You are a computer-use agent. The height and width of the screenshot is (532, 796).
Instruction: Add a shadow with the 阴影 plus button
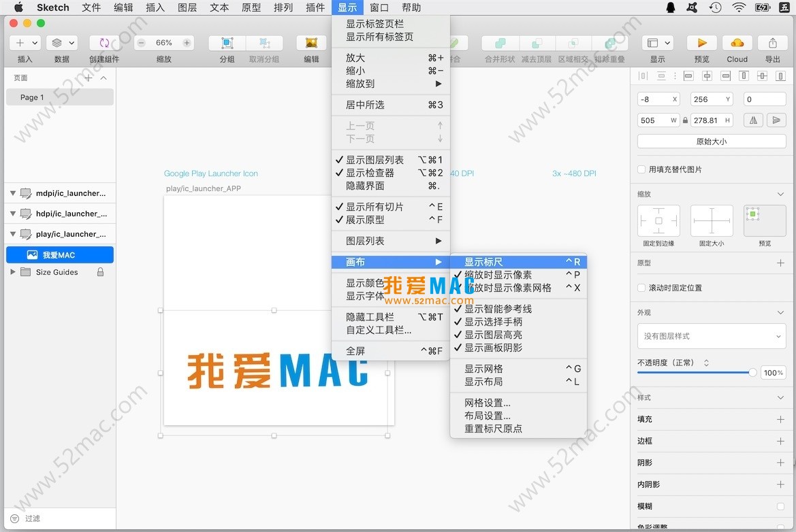tap(781, 463)
